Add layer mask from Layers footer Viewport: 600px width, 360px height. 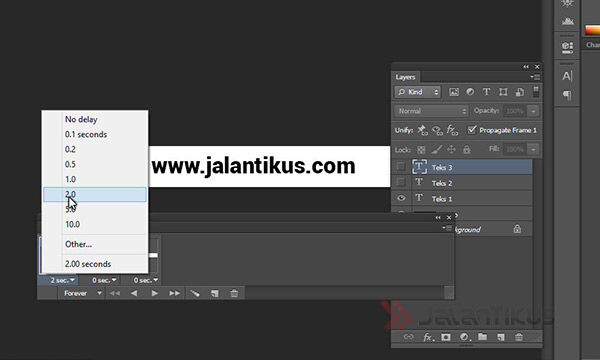[446, 337]
